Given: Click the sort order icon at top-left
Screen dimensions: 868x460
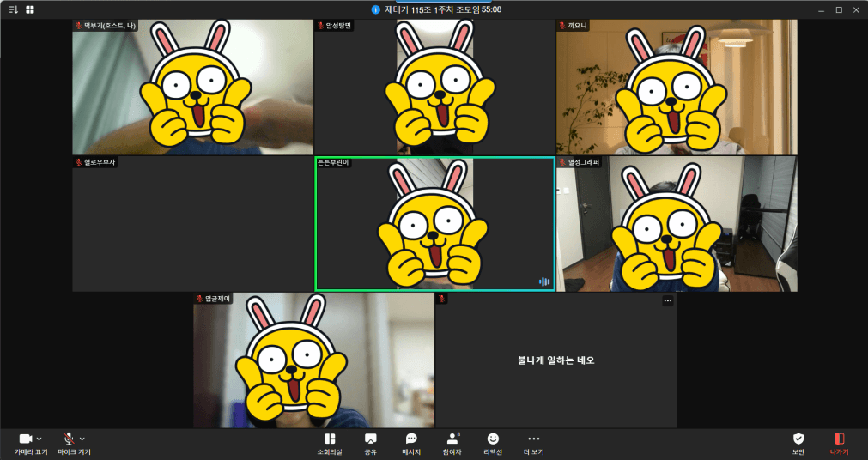Looking at the screenshot, I should point(14,10).
